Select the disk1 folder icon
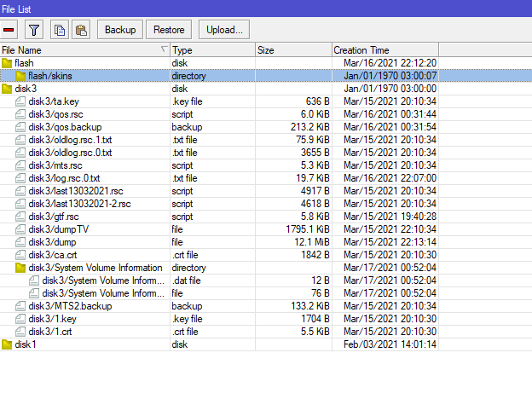 [7, 344]
